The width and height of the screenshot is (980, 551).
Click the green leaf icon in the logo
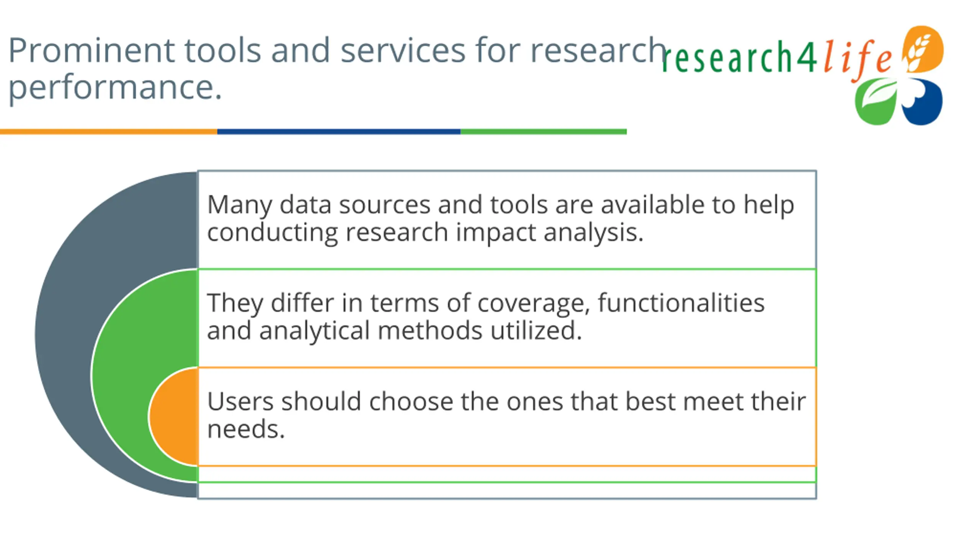(876, 101)
